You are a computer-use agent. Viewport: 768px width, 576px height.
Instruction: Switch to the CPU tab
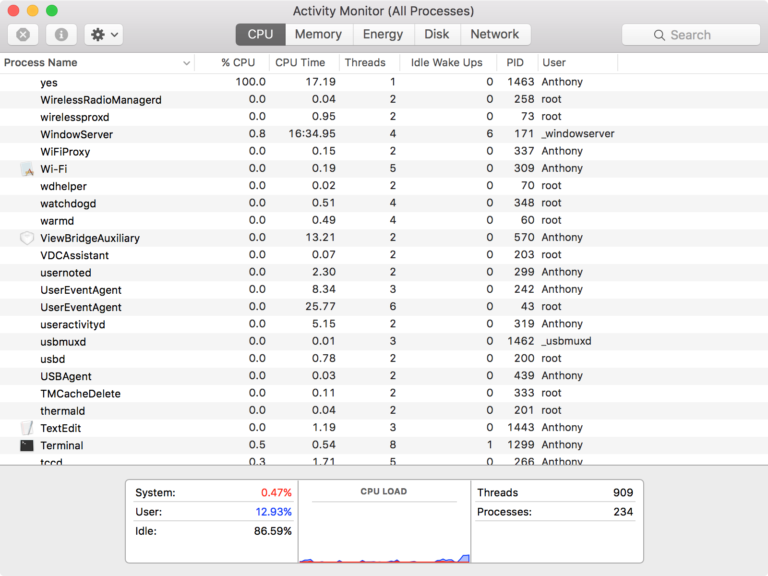pyautogui.click(x=260, y=35)
